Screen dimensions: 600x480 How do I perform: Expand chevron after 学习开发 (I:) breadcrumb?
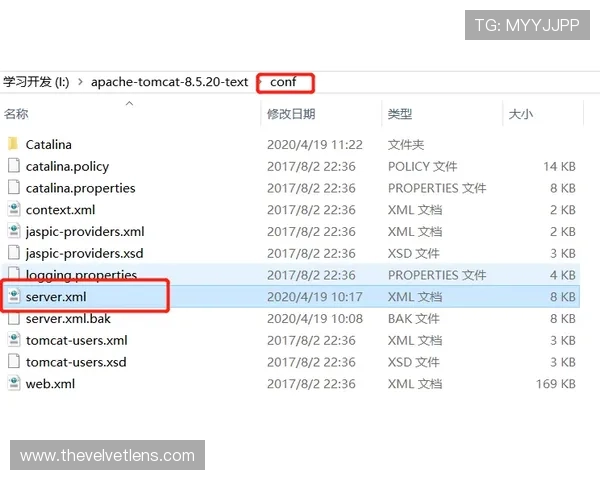coord(80,82)
